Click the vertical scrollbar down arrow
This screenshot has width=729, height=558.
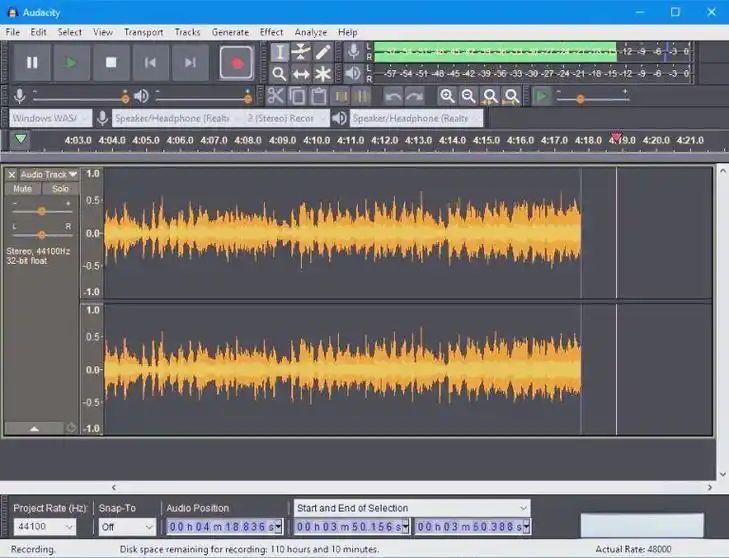click(x=722, y=474)
